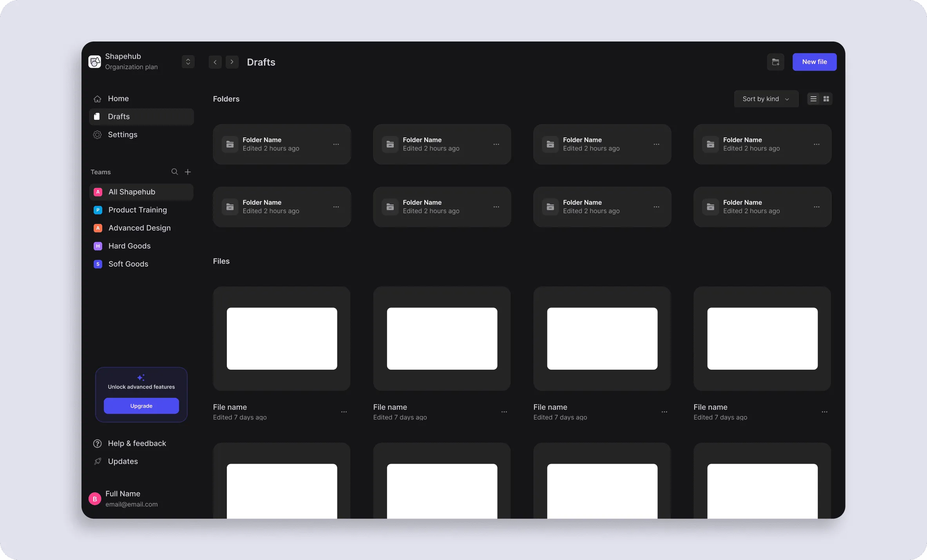This screenshot has width=927, height=560.
Task: Go back with the left arrow button
Action: point(215,62)
